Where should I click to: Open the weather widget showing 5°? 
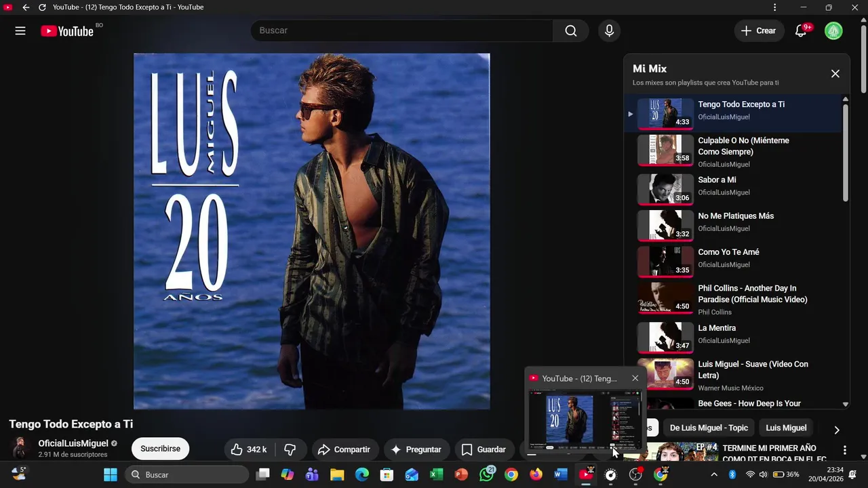coord(19,474)
